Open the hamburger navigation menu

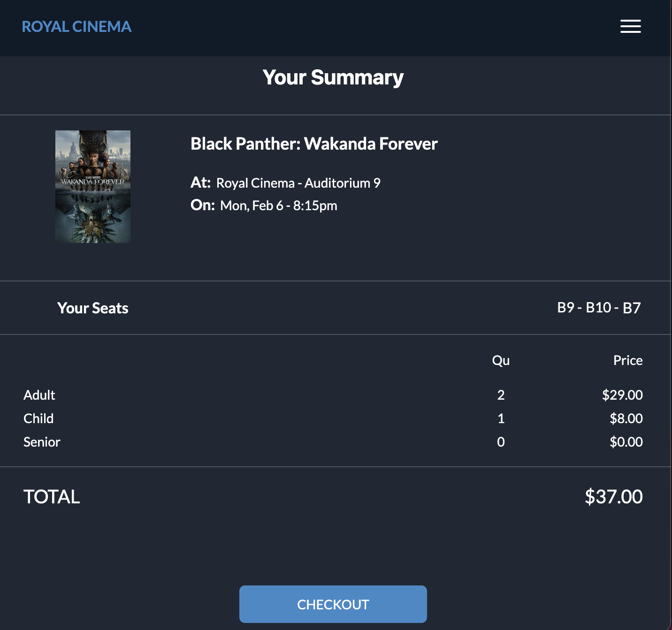630,27
